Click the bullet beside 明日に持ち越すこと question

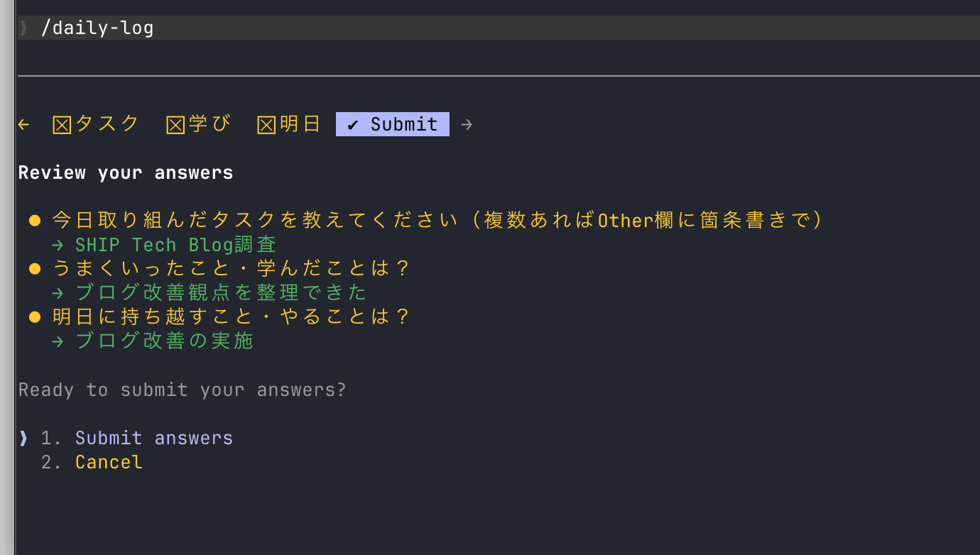[x=34, y=316]
